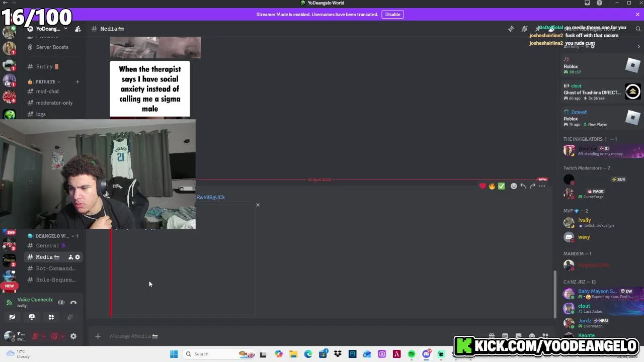The image size is (644, 362).
Task: Add a heart reaction to the message
Action: (482, 186)
